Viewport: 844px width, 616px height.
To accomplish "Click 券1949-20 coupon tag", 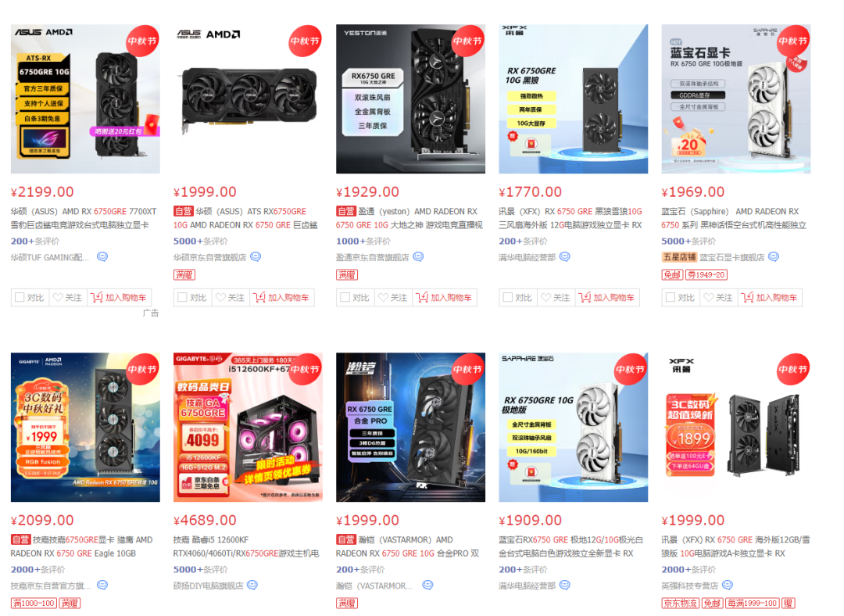I will click(706, 275).
